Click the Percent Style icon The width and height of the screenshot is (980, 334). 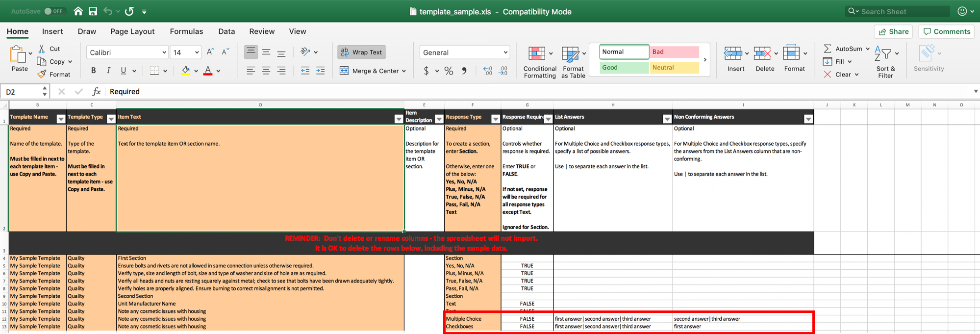pos(449,71)
